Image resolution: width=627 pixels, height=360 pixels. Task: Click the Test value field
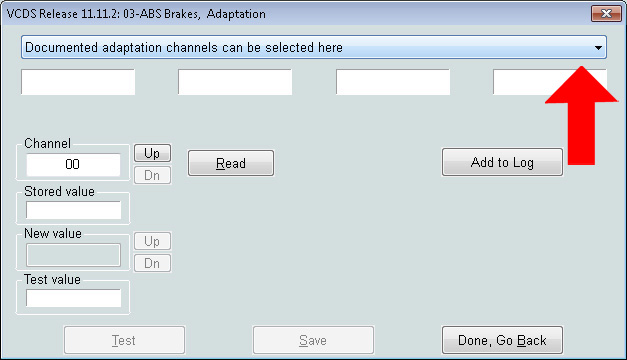point(74,298)
